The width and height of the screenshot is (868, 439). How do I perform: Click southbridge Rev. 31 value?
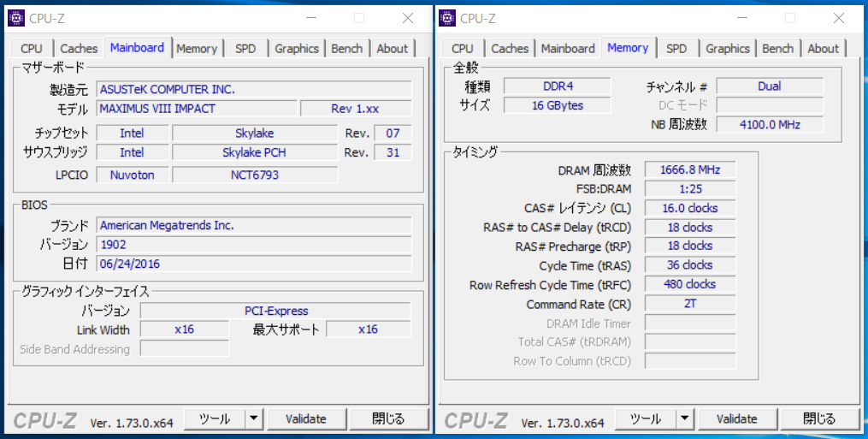click(393, 152)
